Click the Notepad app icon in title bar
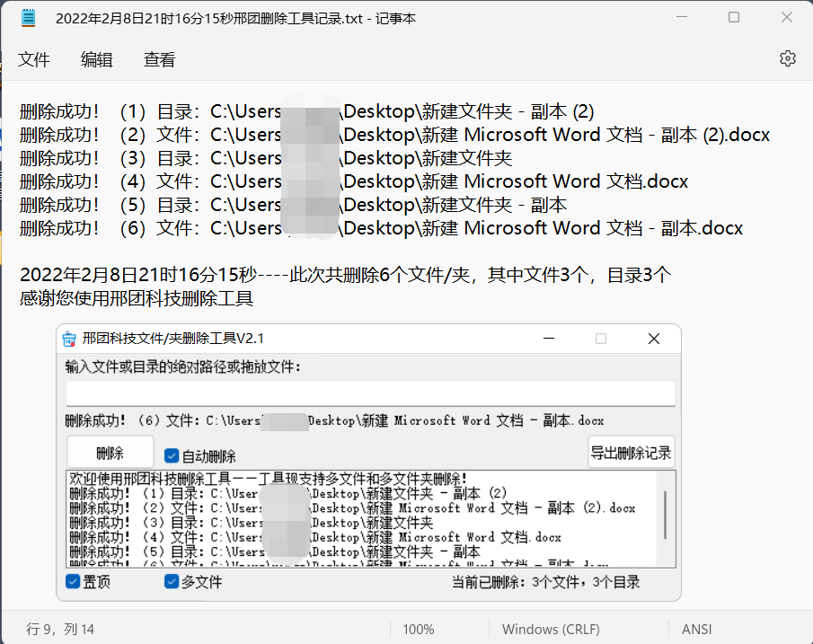Screen dimensions: 813x644 coord(29,18)
